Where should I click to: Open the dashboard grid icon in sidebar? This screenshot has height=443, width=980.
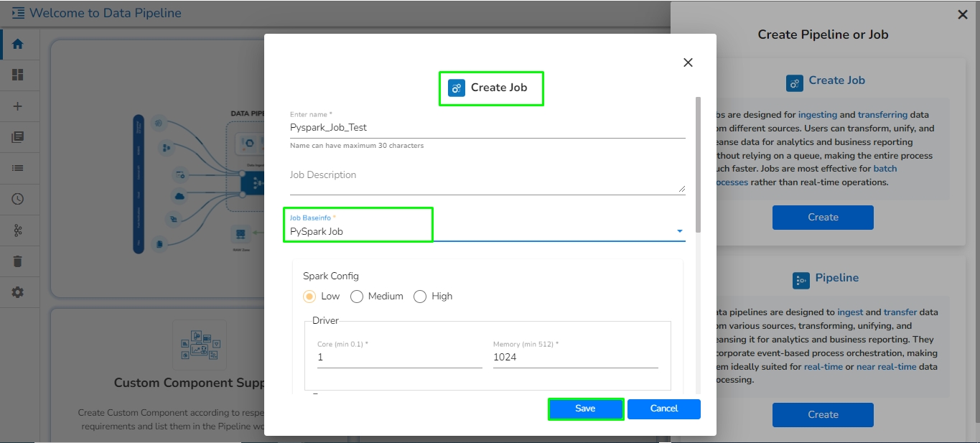[x=18, y=75]
